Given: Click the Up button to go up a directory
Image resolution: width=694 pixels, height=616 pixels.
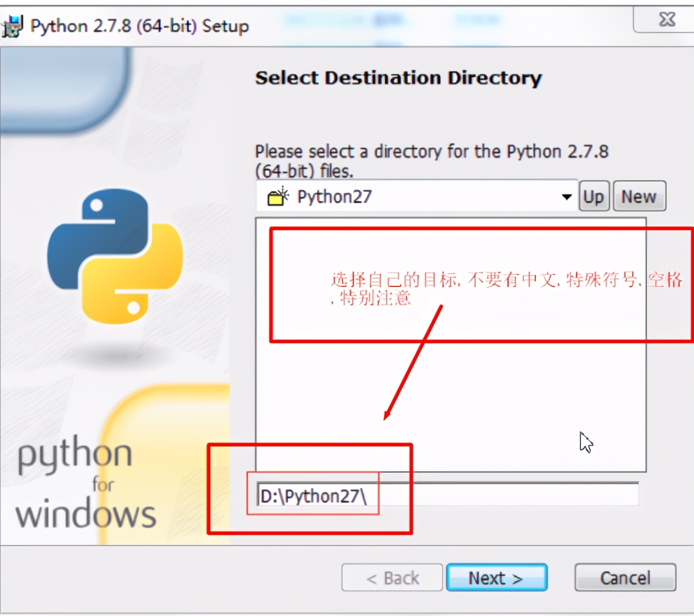Looking at the screenshot, I should (x=593, y=196).
